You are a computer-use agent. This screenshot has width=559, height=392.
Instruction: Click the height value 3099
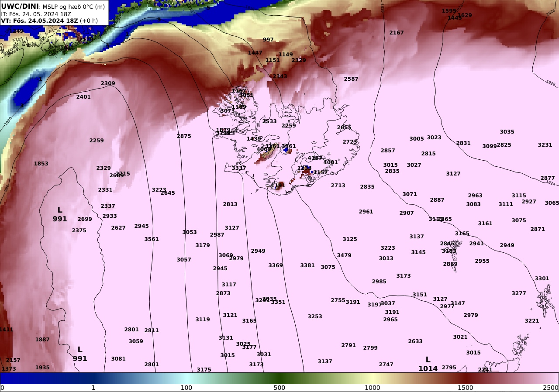point(490,146)
